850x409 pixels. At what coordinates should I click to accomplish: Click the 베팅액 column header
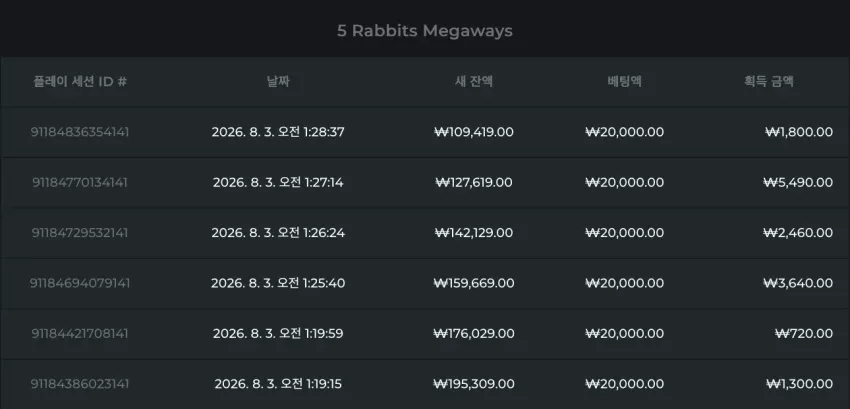(x=624, y=82)
